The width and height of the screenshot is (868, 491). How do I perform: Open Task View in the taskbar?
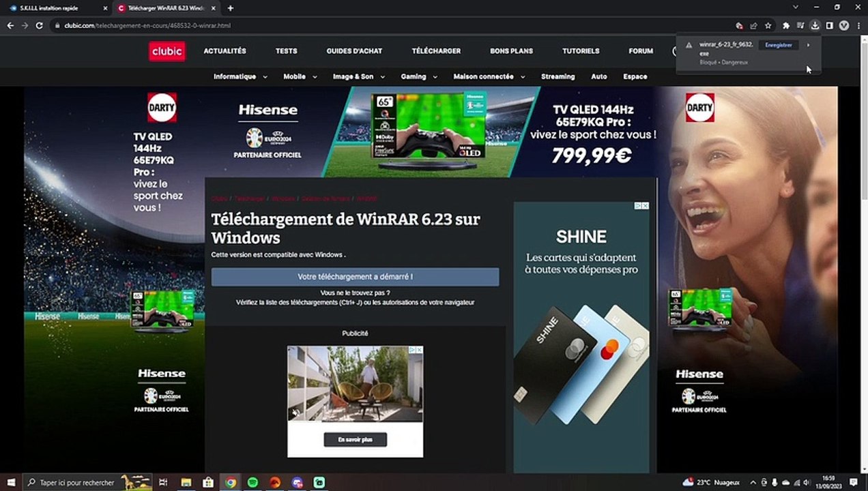click(163, 482)
